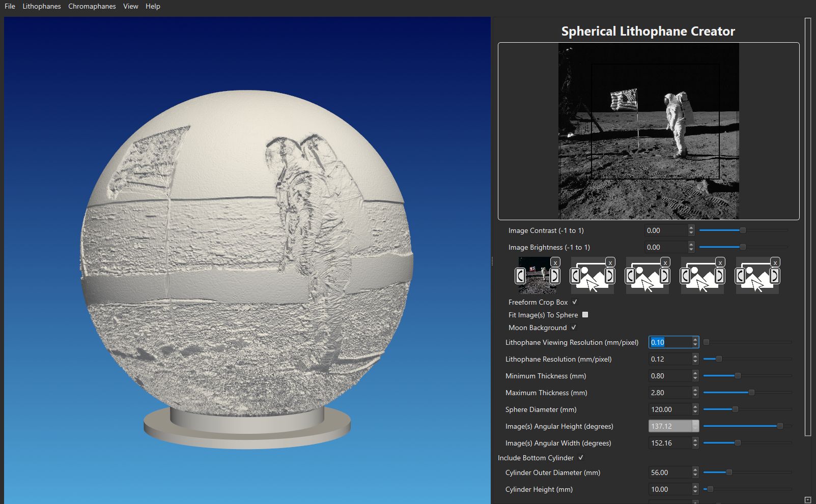816x504 pixels.
Task: Click the x on the second image slot
Action: click(610, 262)
